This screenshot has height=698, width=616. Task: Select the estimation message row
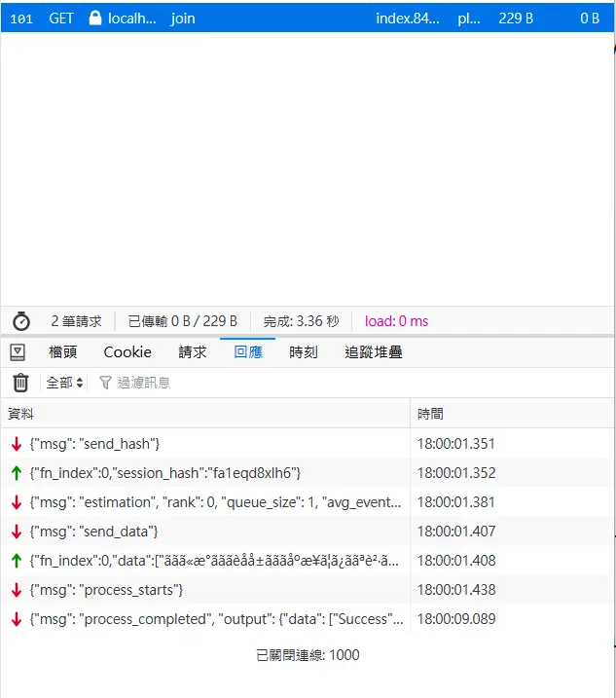click(x=204, y=502)
